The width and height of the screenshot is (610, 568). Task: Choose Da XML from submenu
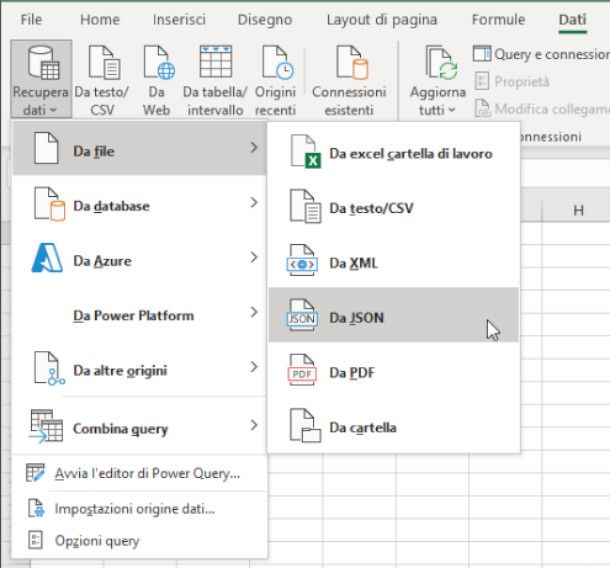point(394,261)
